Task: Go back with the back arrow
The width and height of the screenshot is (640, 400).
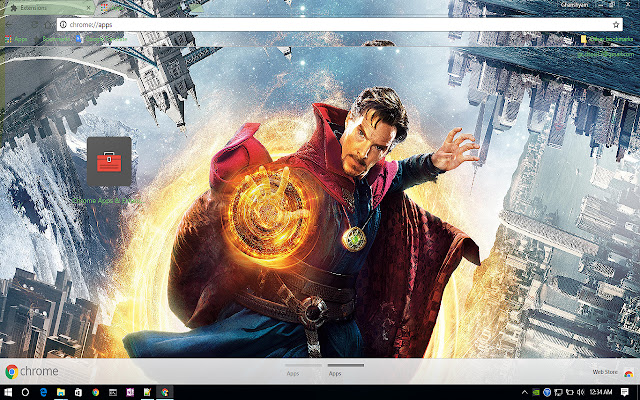Action: tap(9, 24)
